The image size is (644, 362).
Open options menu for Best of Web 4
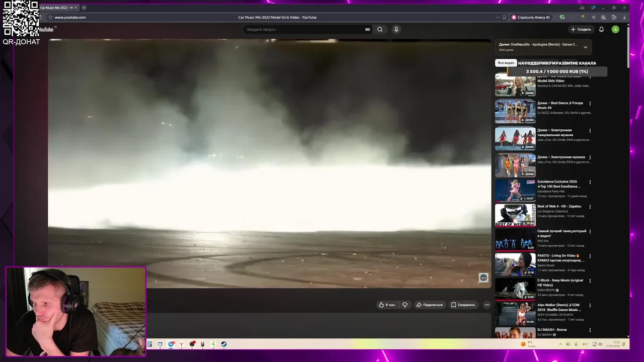(x=590, y=207)
